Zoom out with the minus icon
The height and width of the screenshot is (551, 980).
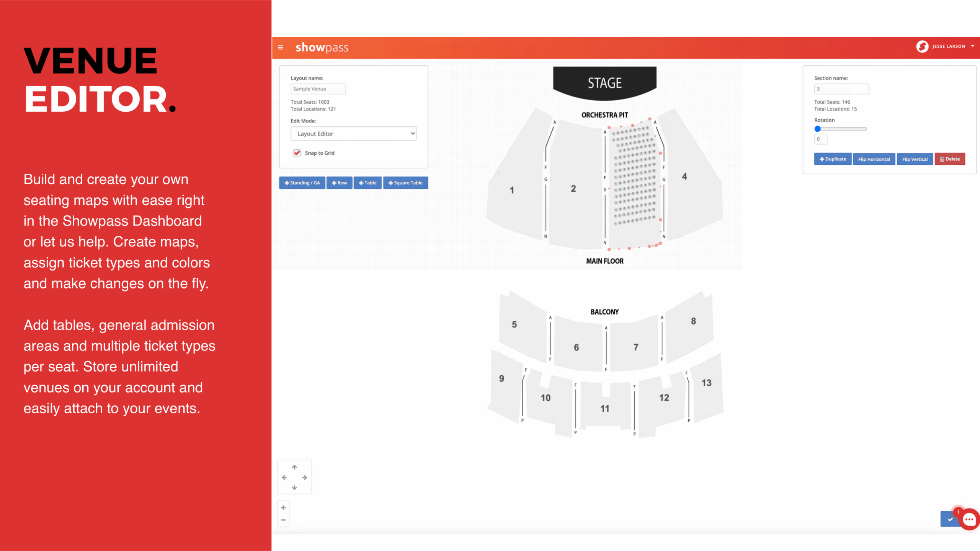pos(283,520)
